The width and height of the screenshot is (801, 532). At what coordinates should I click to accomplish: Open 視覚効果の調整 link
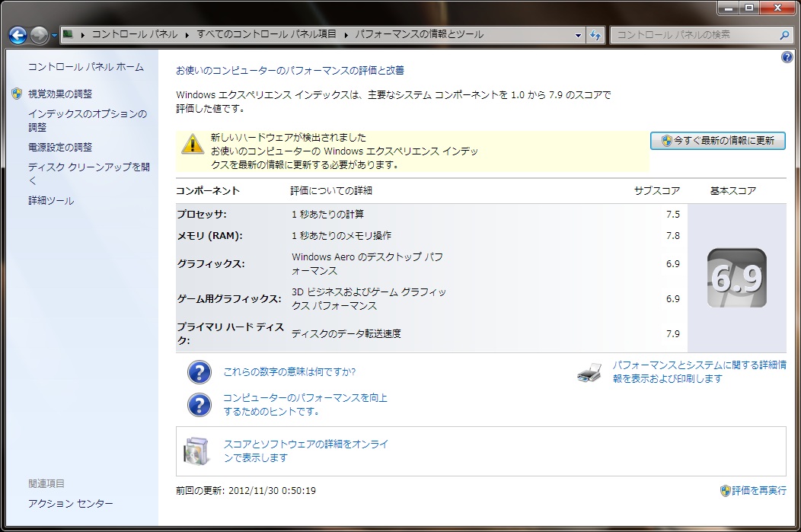(x=60, y=94)
